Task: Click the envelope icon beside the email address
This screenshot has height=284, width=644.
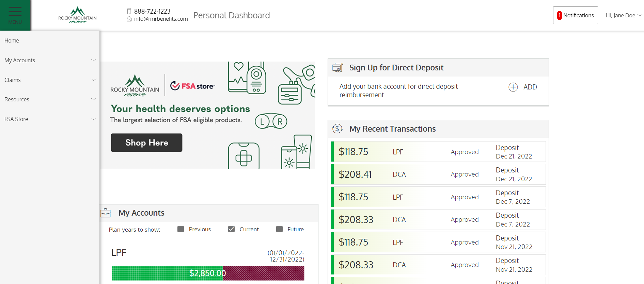Action: pos(129,19)
